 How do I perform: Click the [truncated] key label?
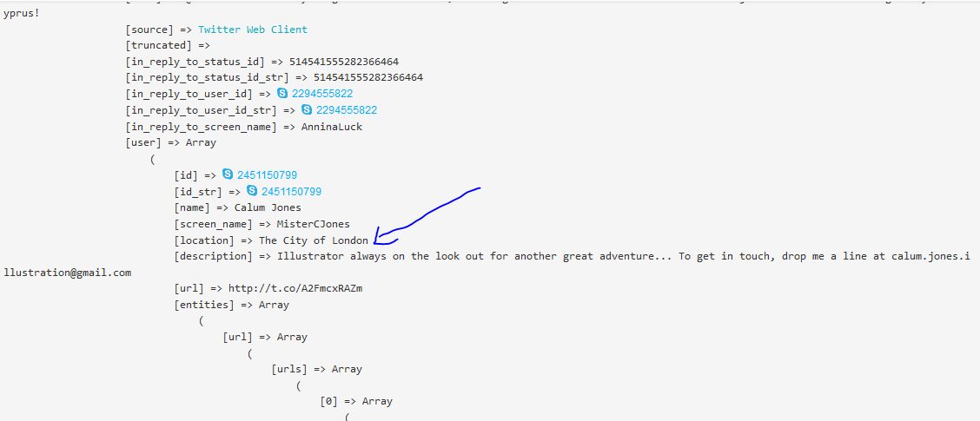(158, 45)
